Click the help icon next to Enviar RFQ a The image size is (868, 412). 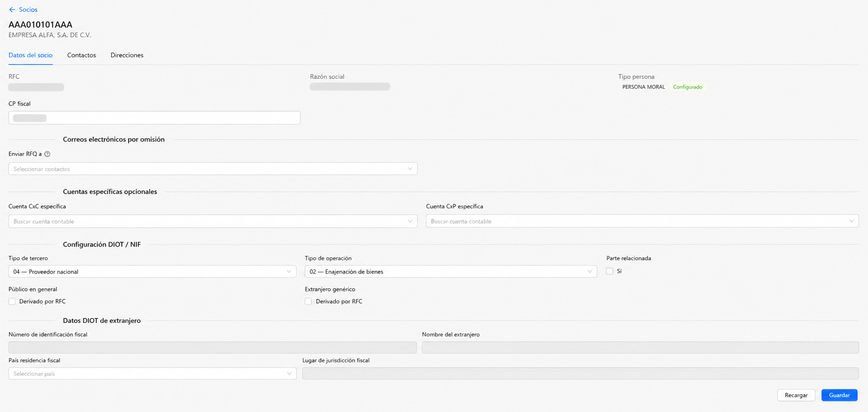click(x=47, y=154)
